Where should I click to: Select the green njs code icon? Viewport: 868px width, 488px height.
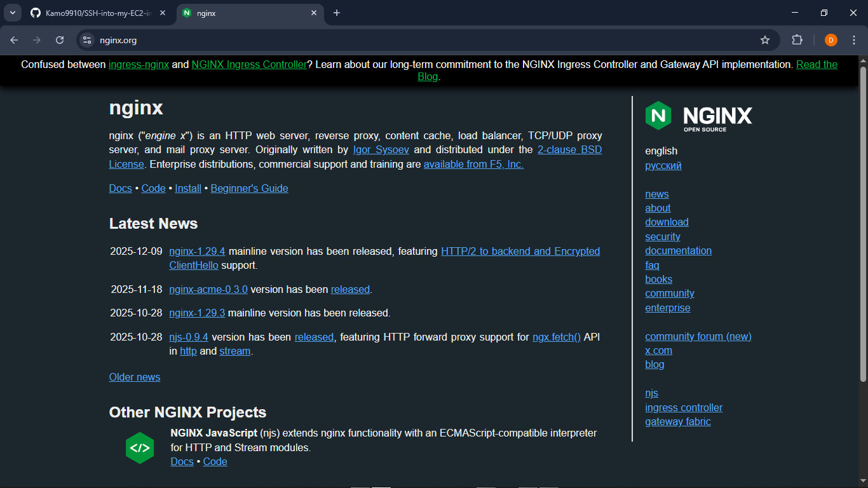tap(140, 447)
